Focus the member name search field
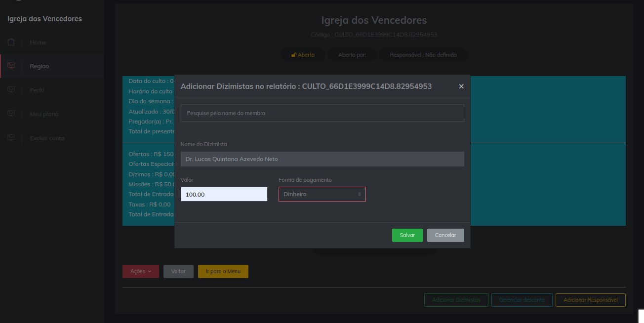 (x=322, y=113)
